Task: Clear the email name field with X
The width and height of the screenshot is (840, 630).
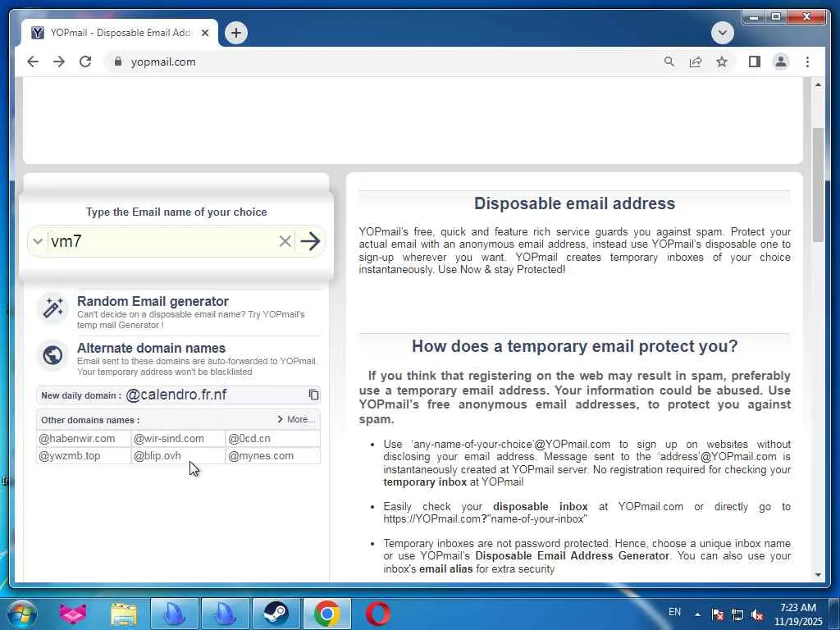Action: click(x=285, y=242)
